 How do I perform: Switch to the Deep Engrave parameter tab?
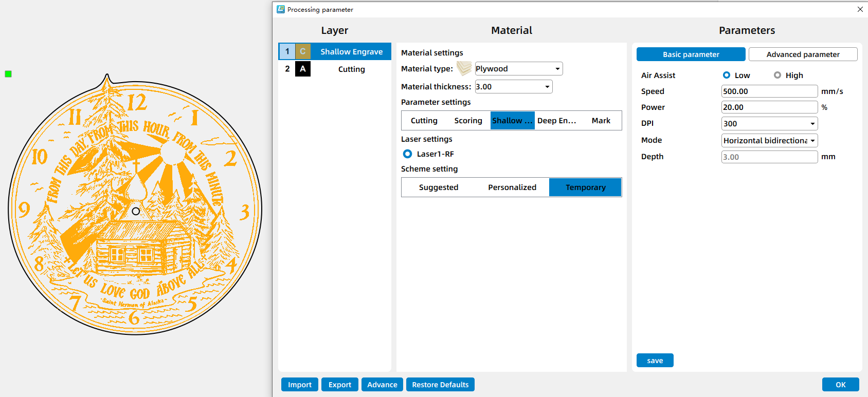(x=556, y=121)
